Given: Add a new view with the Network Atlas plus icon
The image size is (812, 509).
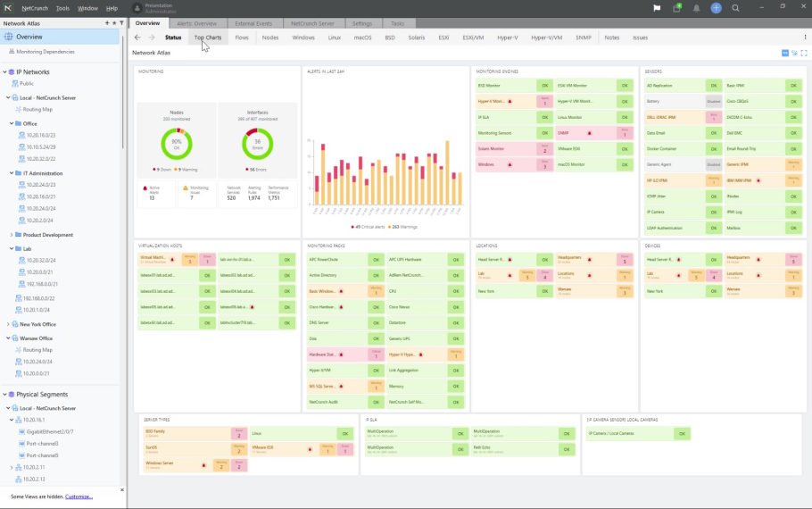Looking at the screenshot, I should pos(107,23).
